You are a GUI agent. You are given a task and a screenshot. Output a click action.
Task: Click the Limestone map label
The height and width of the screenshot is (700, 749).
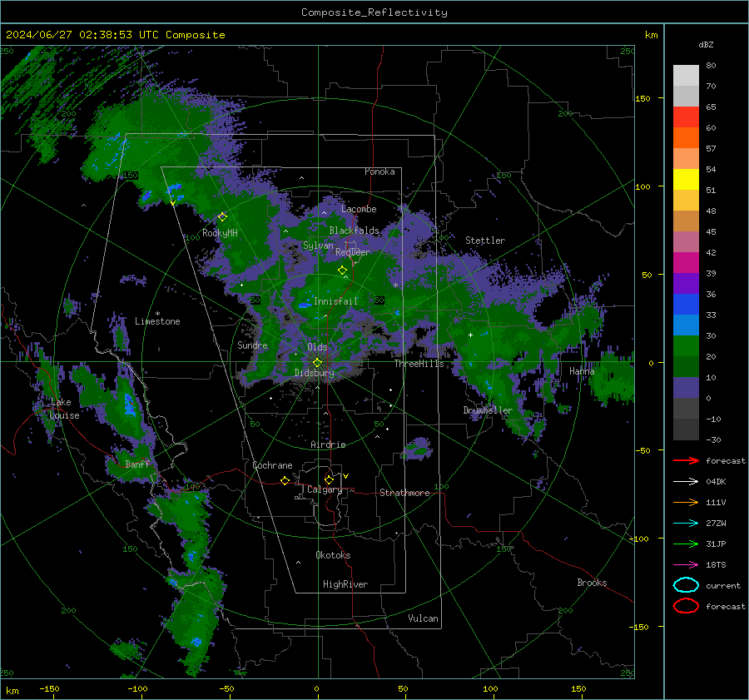pos(157,321)
